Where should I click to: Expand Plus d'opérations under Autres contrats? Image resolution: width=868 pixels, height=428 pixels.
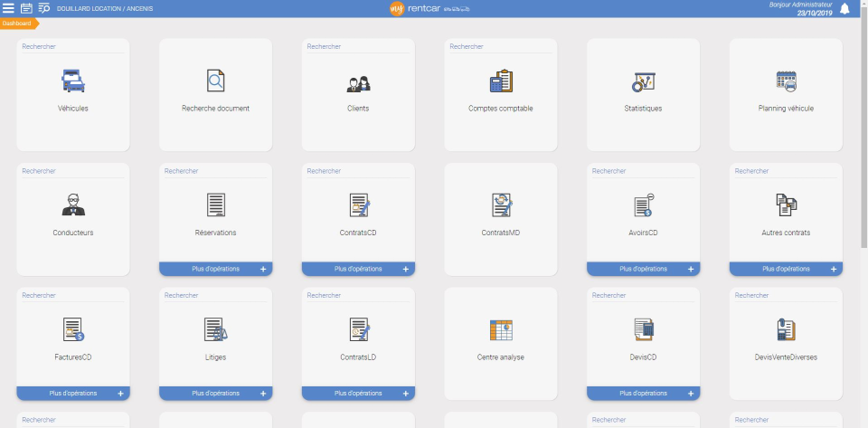point(786,269)
